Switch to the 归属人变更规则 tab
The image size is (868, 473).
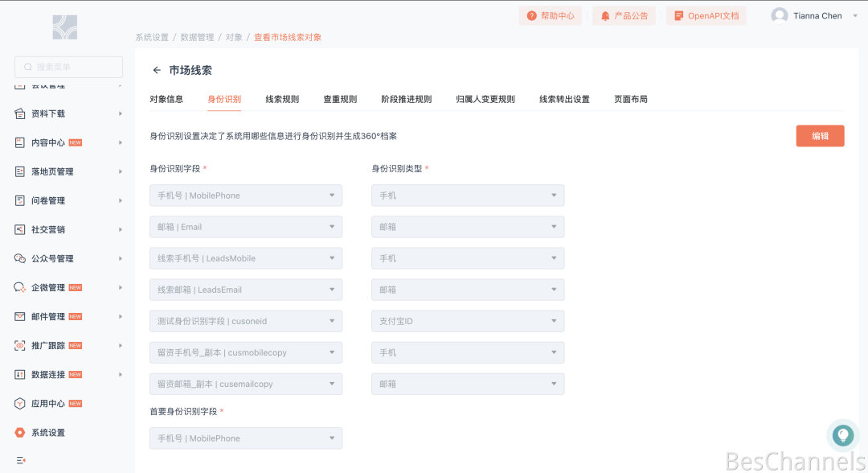click(x=485, y=99)
